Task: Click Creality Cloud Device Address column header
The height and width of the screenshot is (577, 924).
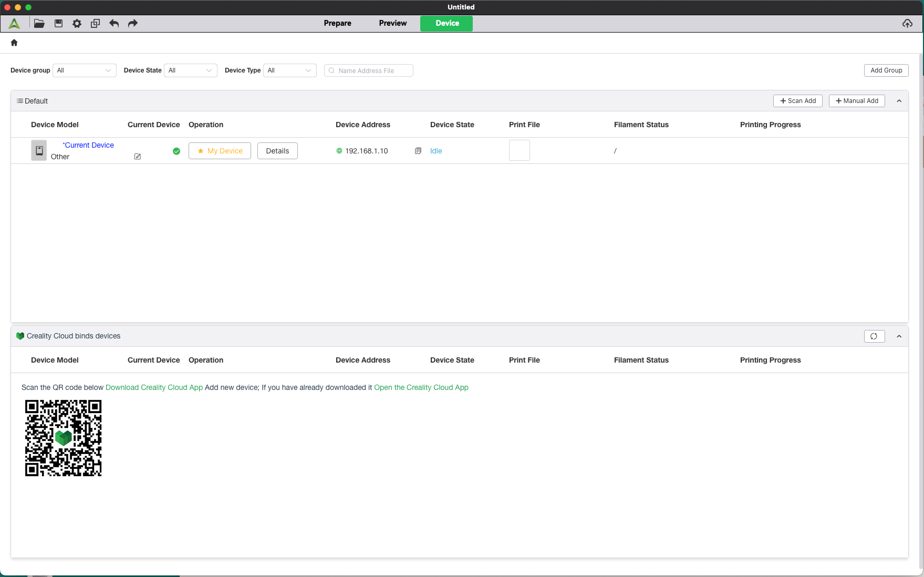Action: 363,360
